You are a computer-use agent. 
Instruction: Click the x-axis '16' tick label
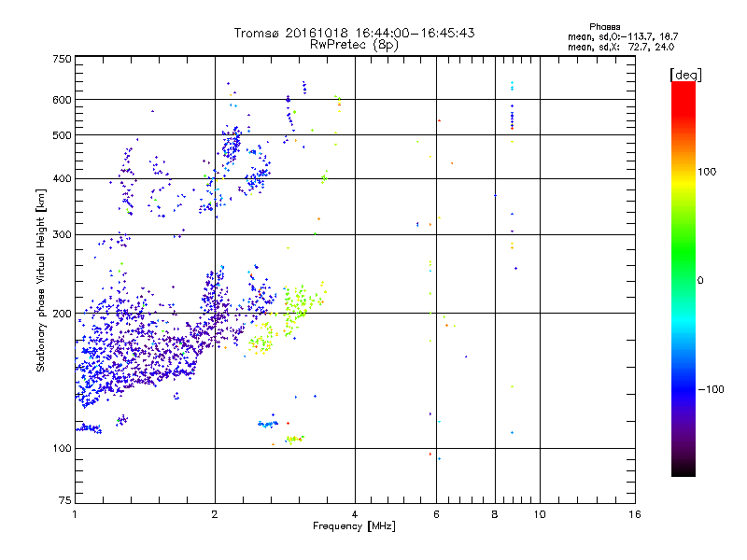(635, 514)
